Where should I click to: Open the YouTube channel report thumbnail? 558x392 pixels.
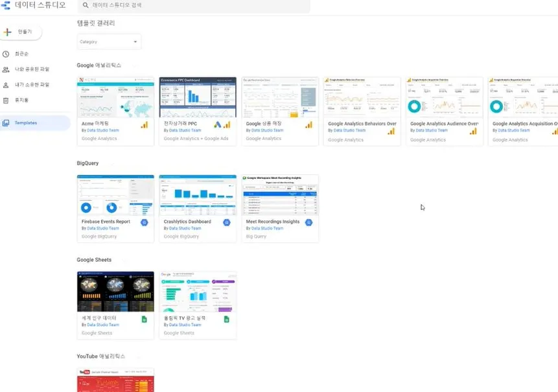pos(115,380)
